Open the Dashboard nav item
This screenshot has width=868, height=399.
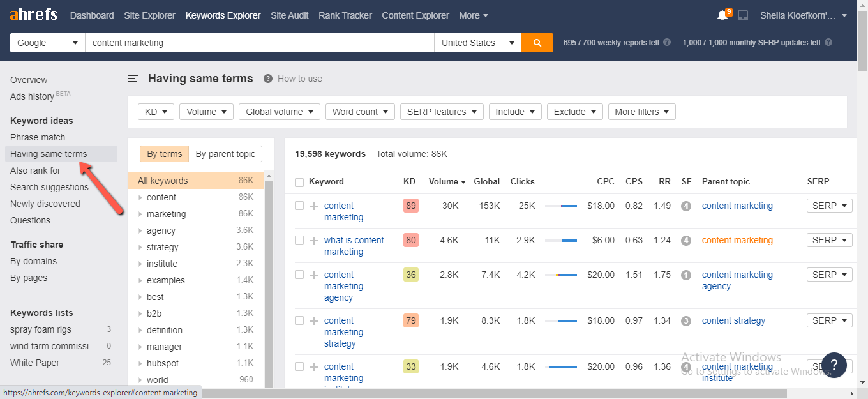point(92,15)
